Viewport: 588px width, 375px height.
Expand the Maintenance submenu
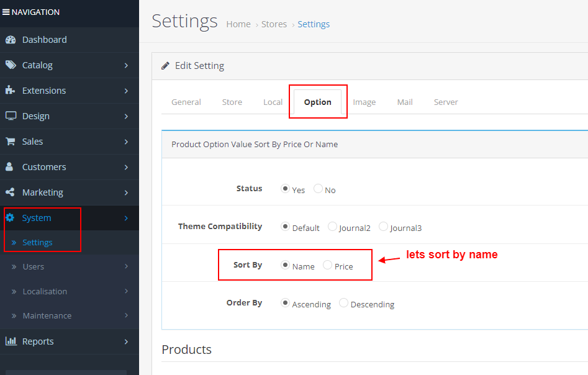(x=47, y=315)
